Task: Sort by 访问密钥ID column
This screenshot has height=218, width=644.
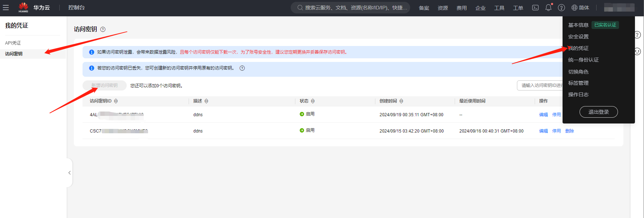Action: [116, 101]
